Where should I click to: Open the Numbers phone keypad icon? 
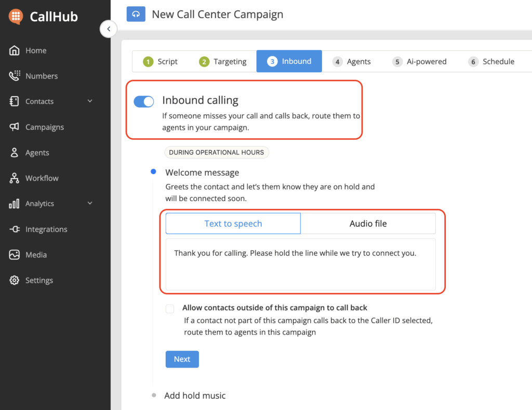[15, 76]
